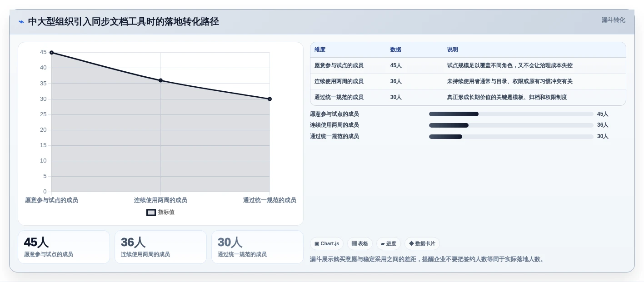This screenshot has width=644, height=282.
Task: Select table cell 连续使用两周的成员
Action: [339, 82]
